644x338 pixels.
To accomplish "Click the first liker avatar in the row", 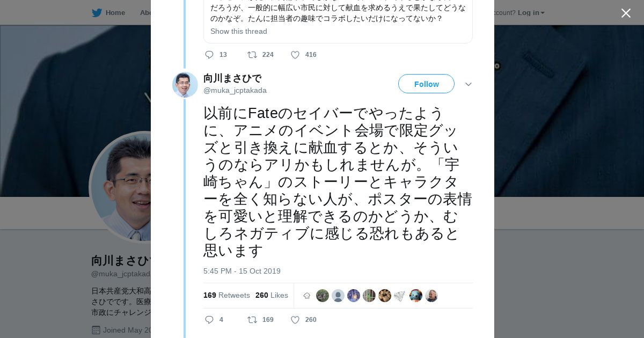I will click(323, 296).
